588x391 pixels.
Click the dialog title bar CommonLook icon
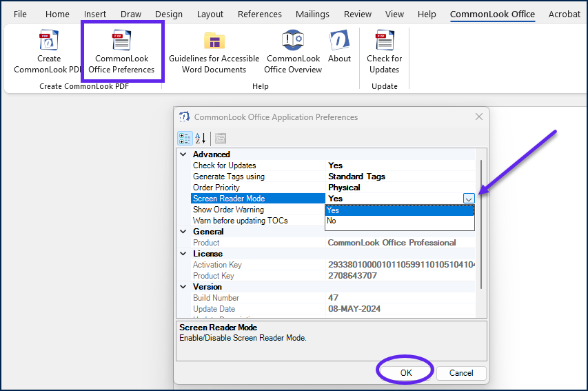pos(184,117)
